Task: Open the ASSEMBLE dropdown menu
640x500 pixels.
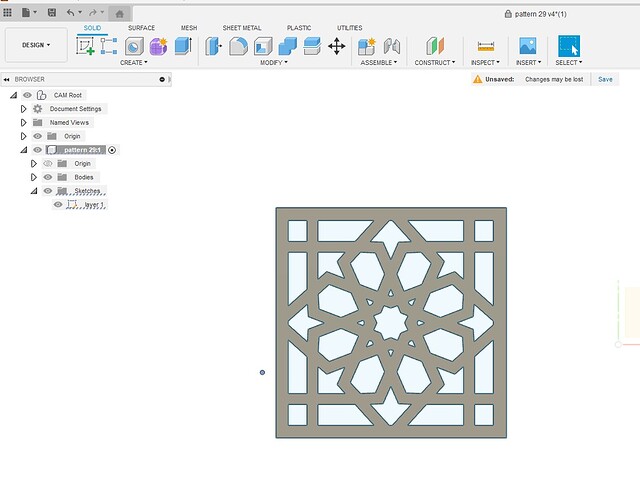Action: tap(378, 62)
